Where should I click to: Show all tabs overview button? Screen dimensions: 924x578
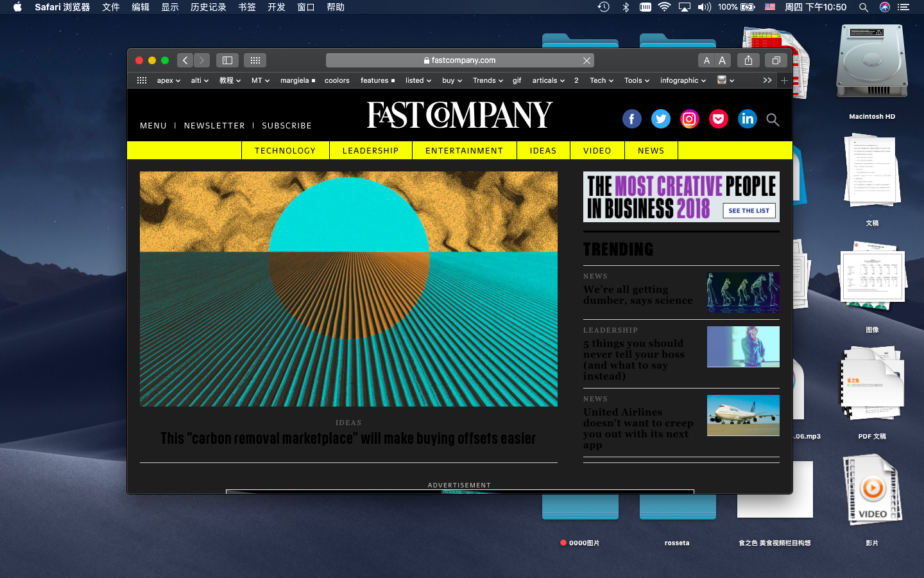click(x=776, y=60)
